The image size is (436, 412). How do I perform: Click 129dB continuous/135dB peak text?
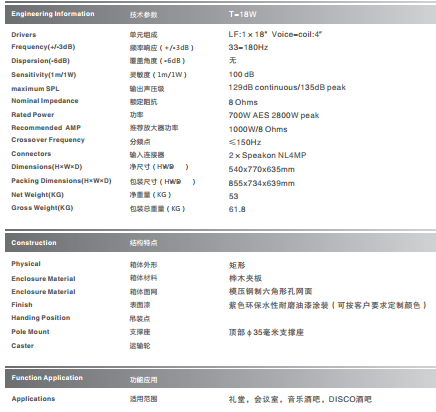click(x=287, y=87)
